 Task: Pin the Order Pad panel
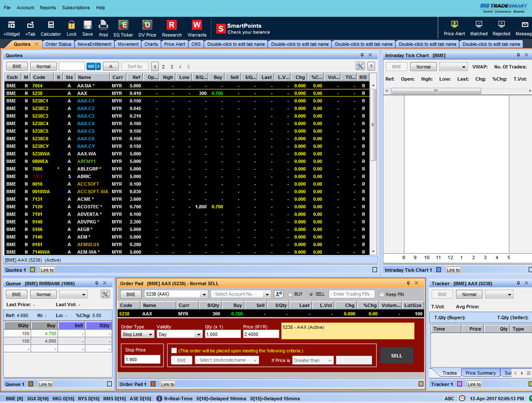coord(408,283)
